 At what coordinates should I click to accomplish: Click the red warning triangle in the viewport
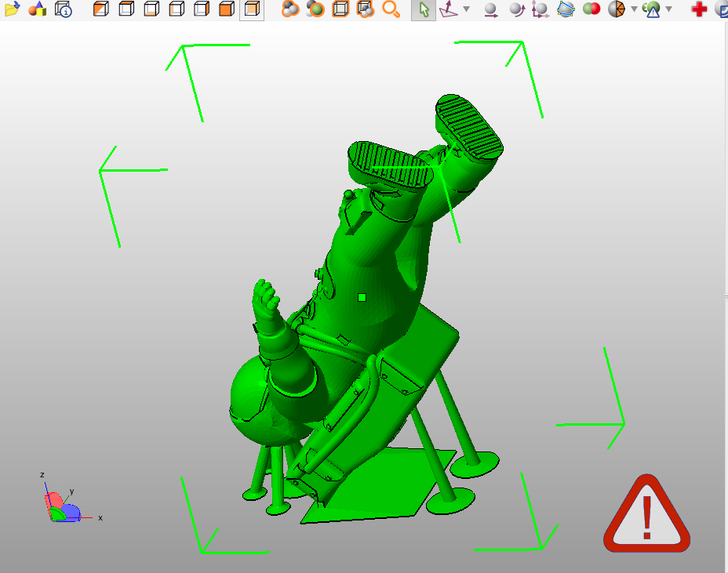click(646, 514)
